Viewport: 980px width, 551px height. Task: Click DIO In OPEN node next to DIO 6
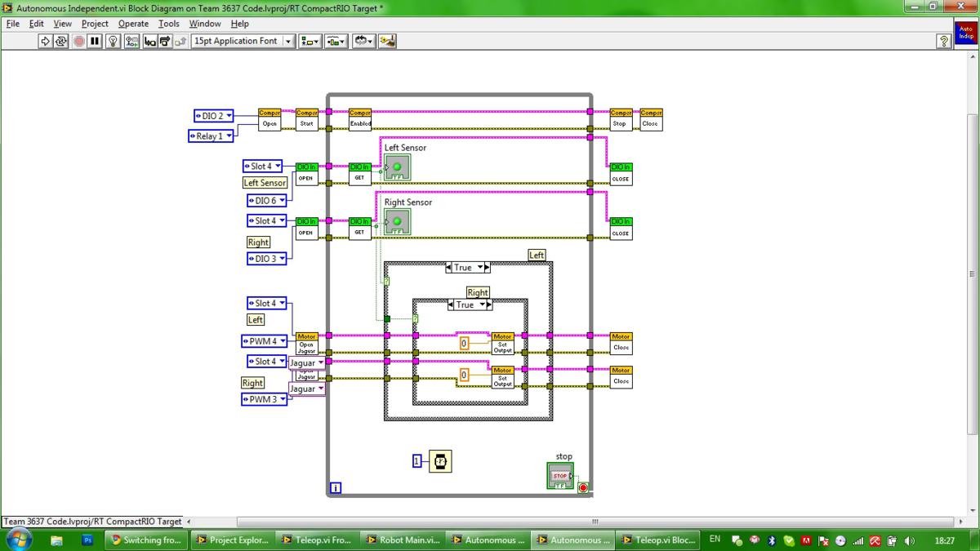(306, 174)
